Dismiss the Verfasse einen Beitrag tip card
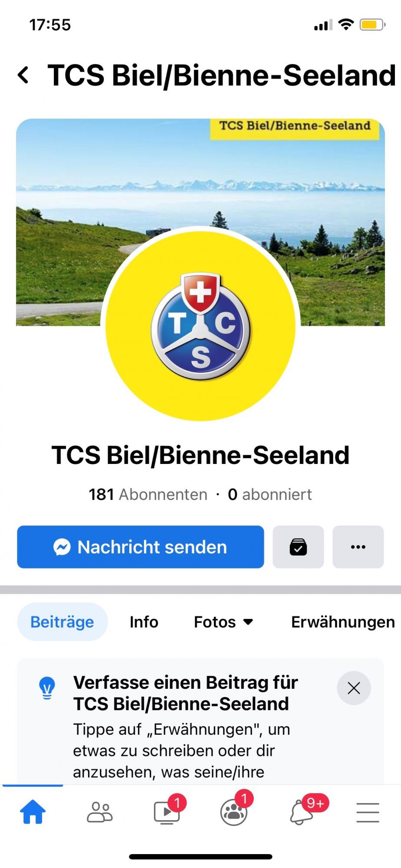401x868 pixels. coord(354,688)
